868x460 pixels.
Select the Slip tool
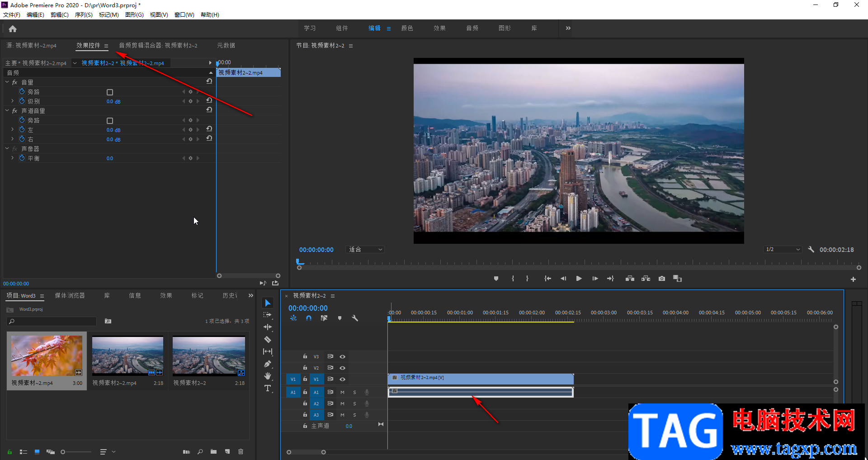tap(268, 351)
